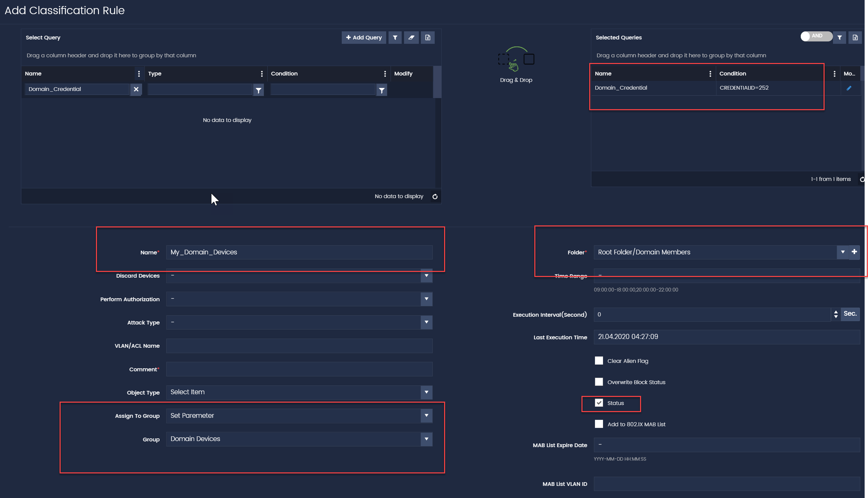
Task: Uncheck the Status checkbox
Action: pos(599,403)
